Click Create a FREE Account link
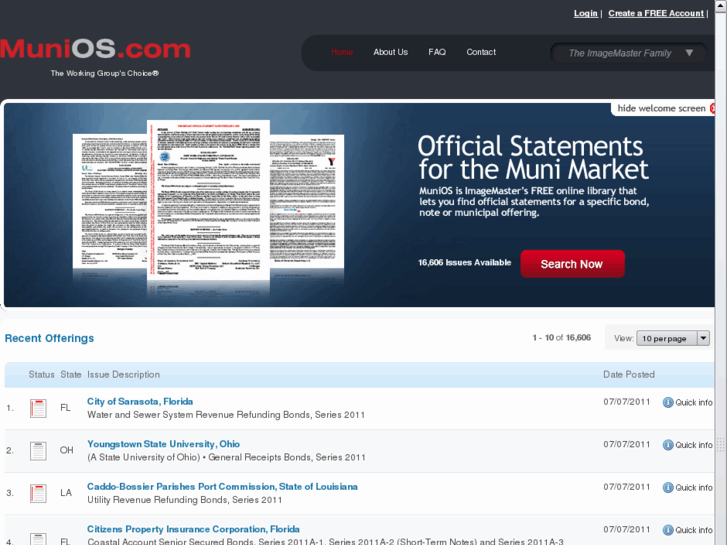Image resolution: width=727 pixels, height=545 pixels. click(x=656, y=13)
